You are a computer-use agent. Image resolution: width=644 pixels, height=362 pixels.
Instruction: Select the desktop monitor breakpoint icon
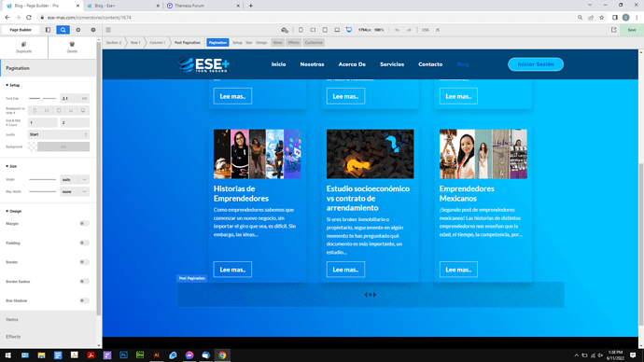click(349, 30)
